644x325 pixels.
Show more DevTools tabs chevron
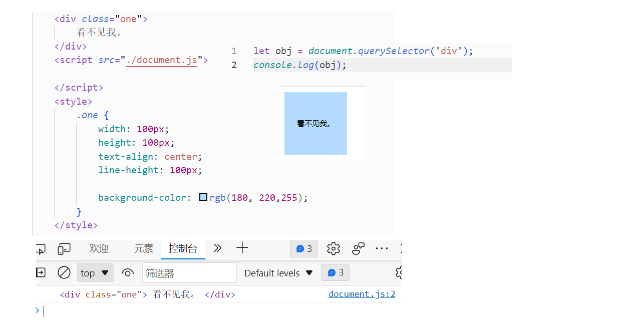[x=217, y=248]
